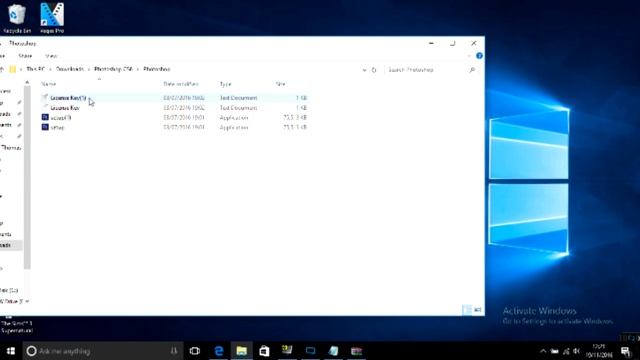
Task: Select Thomas in the navigation pane
Action: (11, 148)
